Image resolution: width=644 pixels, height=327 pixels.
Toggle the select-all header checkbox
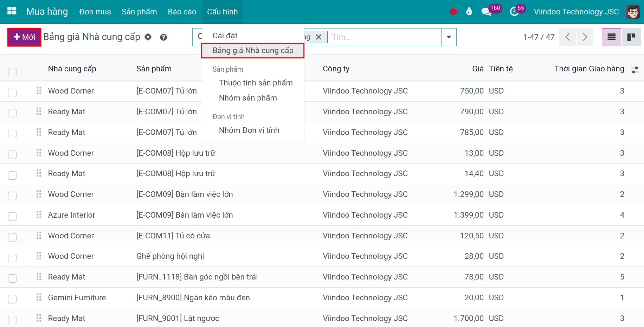pos(12,72)
